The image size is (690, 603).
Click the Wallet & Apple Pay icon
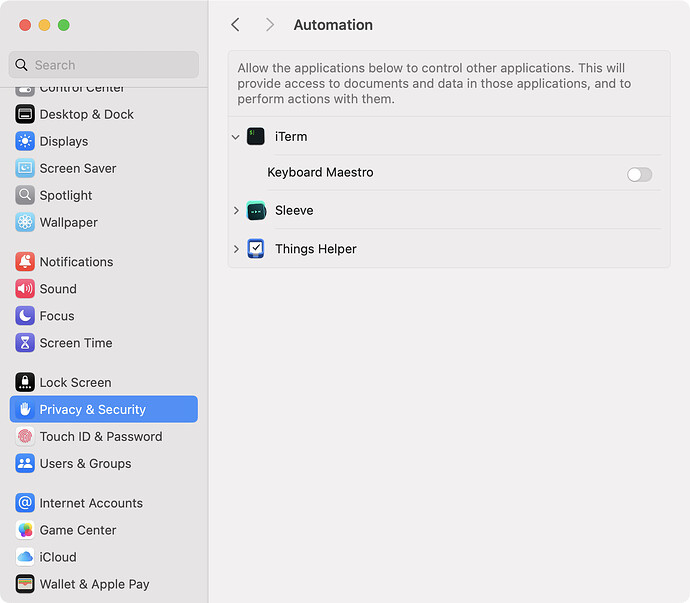tap(25, 584)
